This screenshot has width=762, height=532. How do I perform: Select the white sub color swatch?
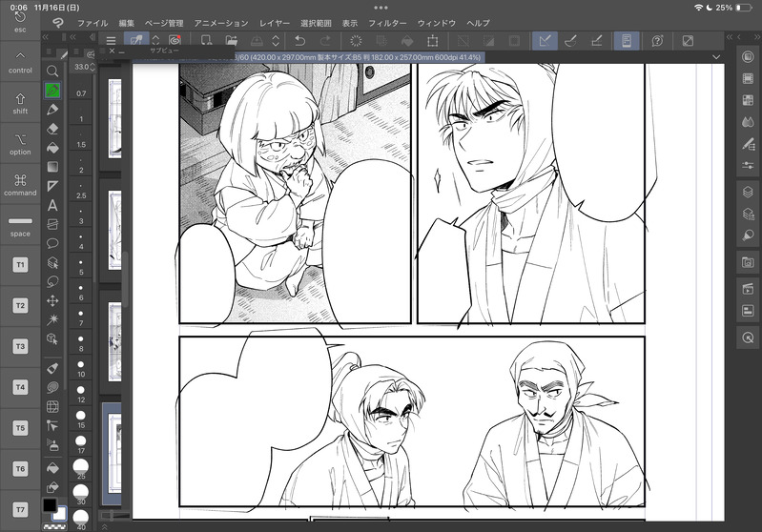point(60,514)
